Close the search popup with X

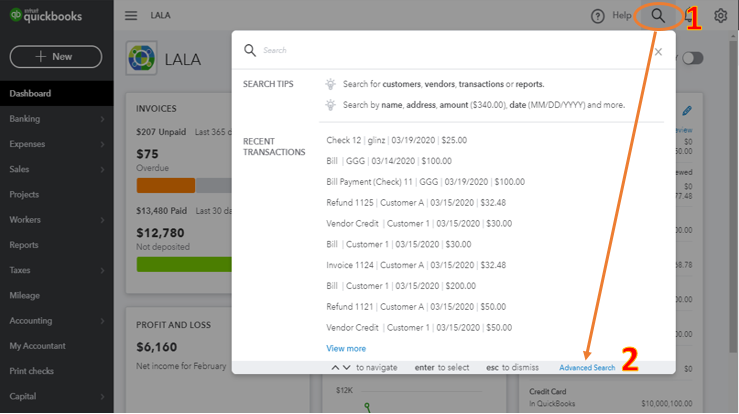coord(658,52)
